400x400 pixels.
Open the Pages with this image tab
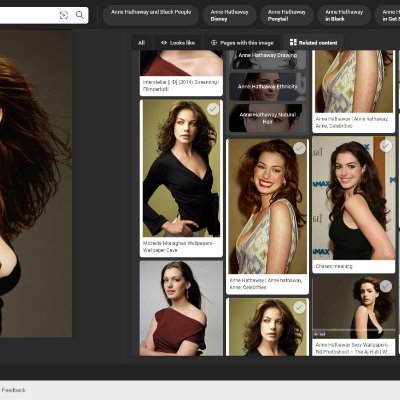coord(242,43)
